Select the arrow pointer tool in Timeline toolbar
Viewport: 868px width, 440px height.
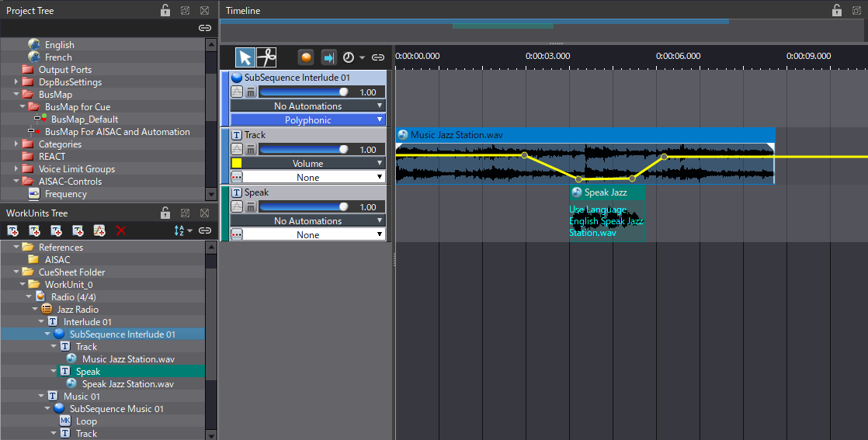[x=245, y=57]
